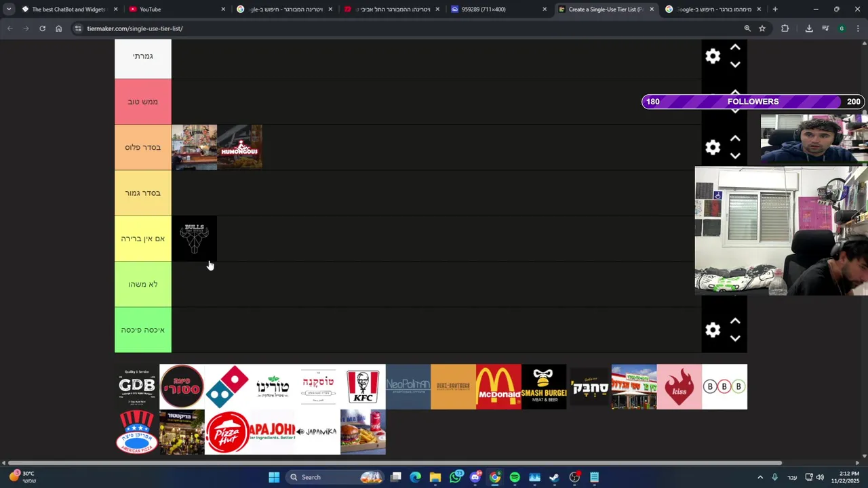Click the איכסה פיכסה tier label

click(142, 330)
